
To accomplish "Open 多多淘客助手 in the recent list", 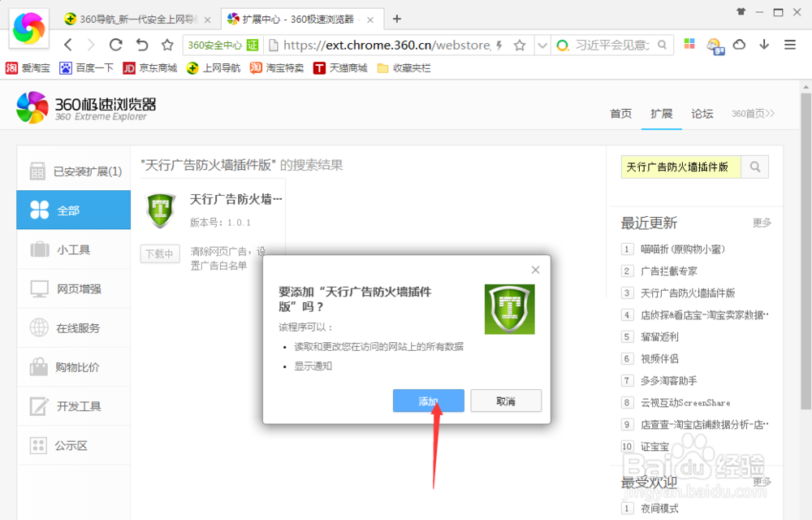I will coord(668,381).
